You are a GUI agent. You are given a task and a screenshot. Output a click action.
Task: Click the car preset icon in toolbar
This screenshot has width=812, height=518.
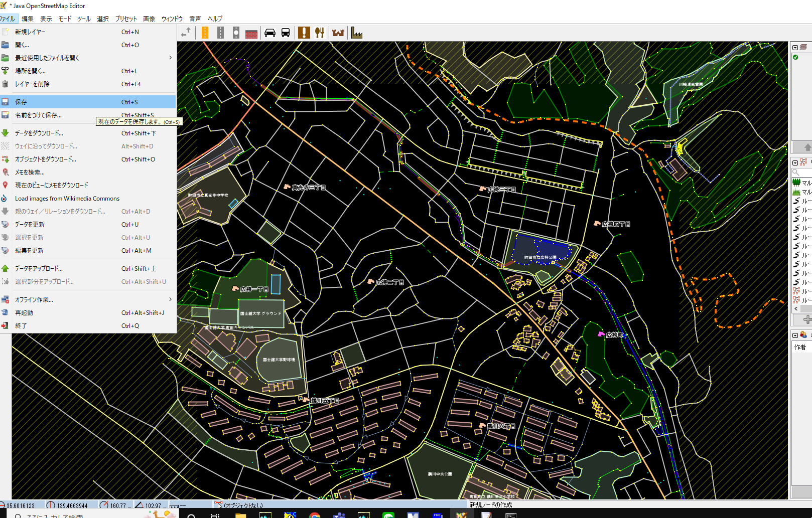[x=270, y=33]
